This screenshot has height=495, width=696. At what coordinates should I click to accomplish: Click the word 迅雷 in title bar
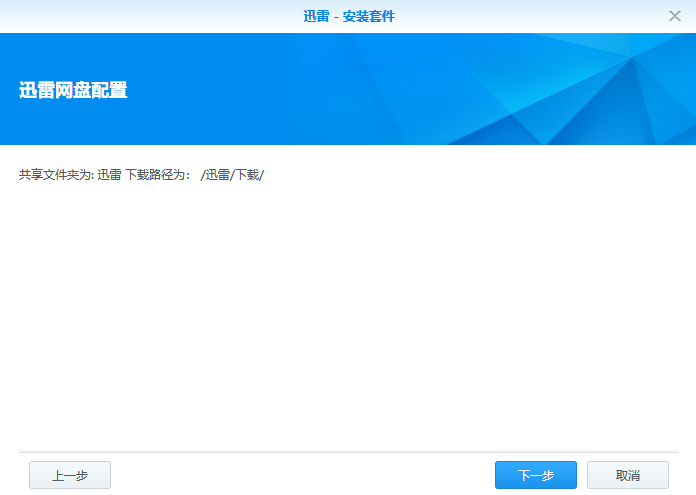click(x=317, y=16)
